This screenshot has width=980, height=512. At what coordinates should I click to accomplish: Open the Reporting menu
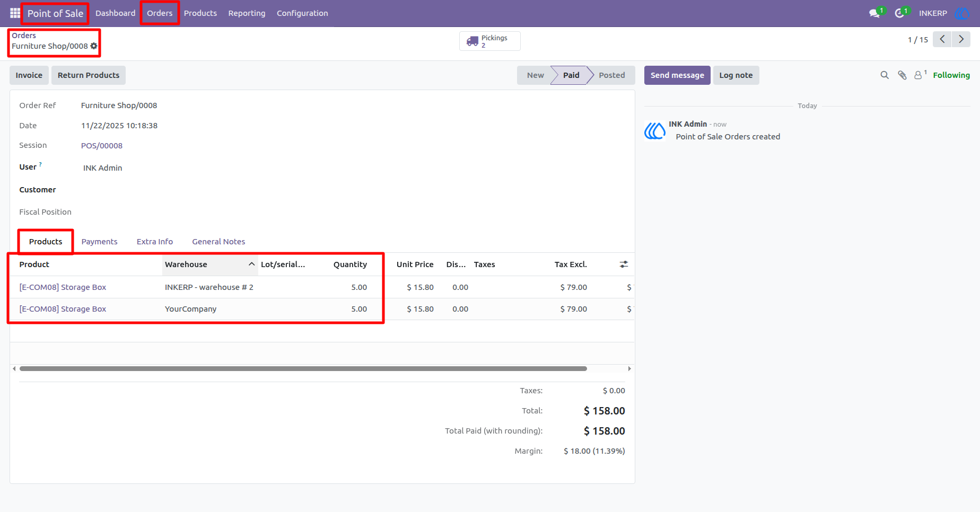coord(247,13)
